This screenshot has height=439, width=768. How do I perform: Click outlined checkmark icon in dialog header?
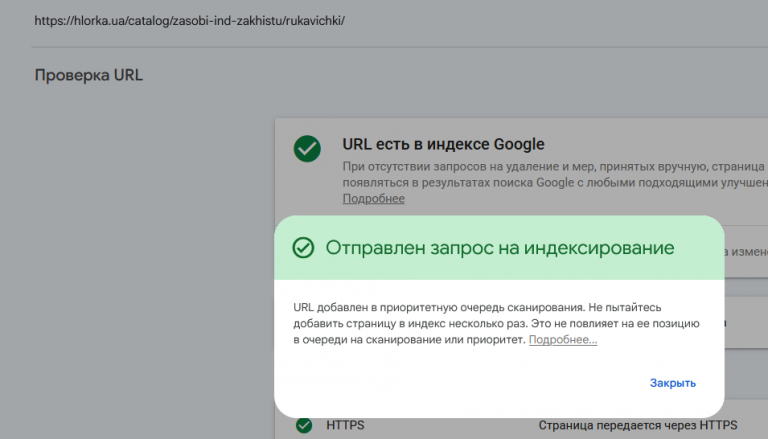[x=303, y=247]
